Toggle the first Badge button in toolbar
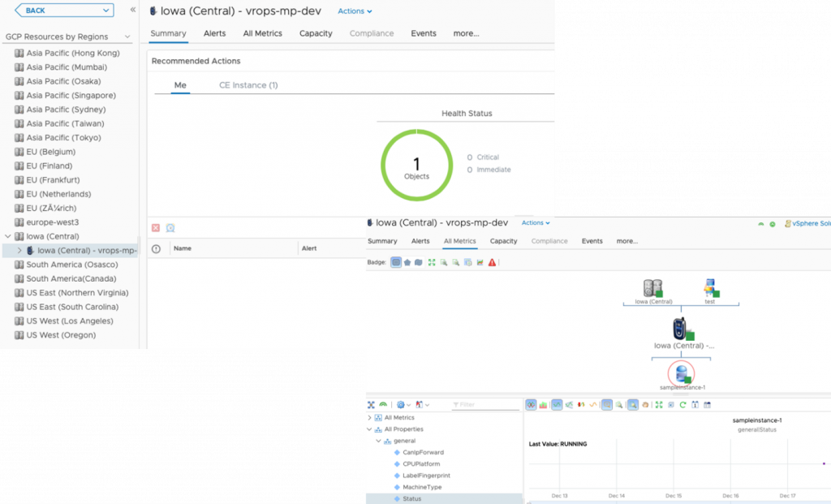The width and height of the screenshot is (831, 504). pyautogui.click(x=395, y=262)
